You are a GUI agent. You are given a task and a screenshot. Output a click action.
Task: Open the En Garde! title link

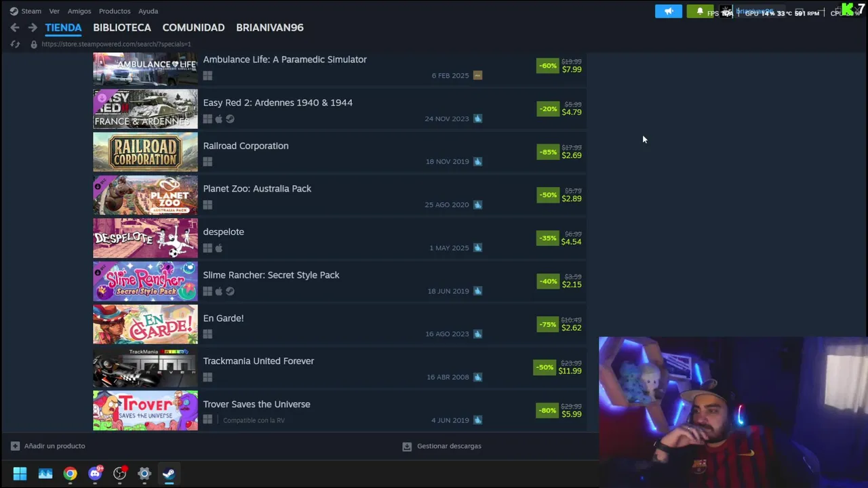point(223,318)
